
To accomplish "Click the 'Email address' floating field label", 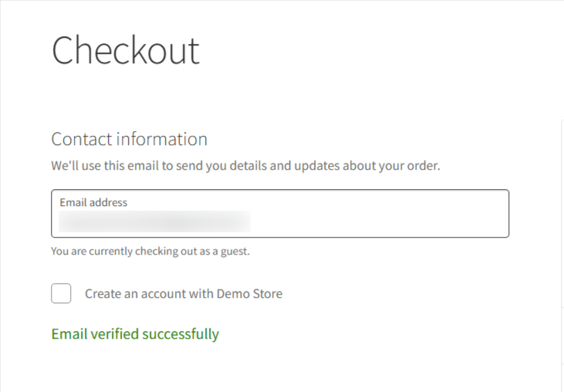I will [93, 202].
